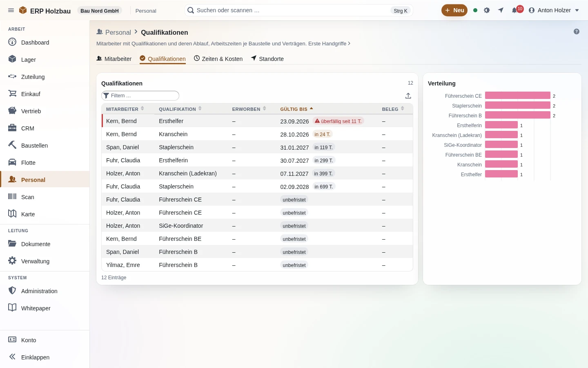The width and height of the screenshot is (588, 368).
Task: Open the Anton Holzer user dropdown
Action: [x=554, y=10]
